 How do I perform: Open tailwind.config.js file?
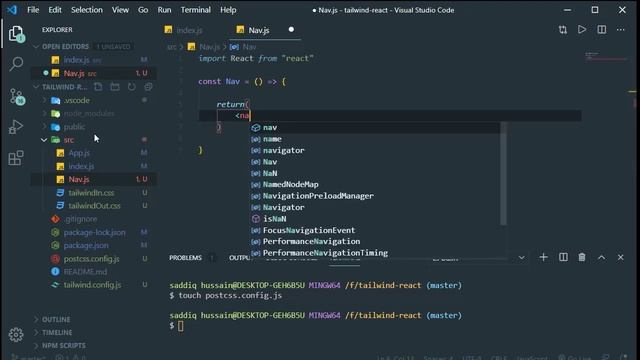(92, 285)
